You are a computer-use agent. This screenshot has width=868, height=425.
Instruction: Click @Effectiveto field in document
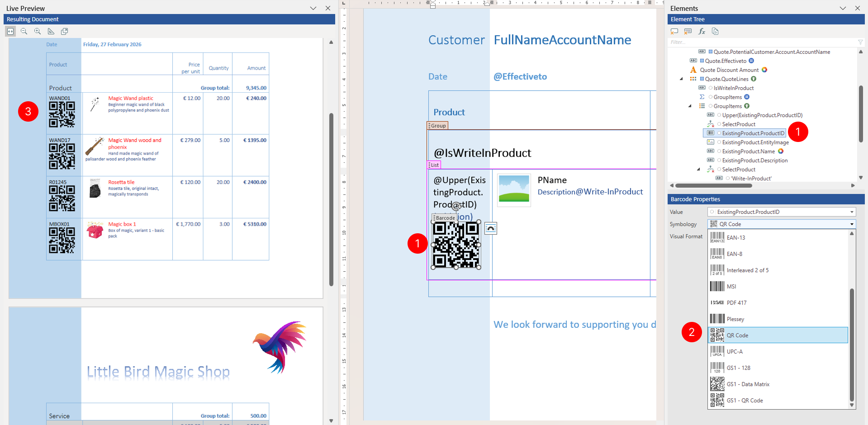[x=520, y=76]
